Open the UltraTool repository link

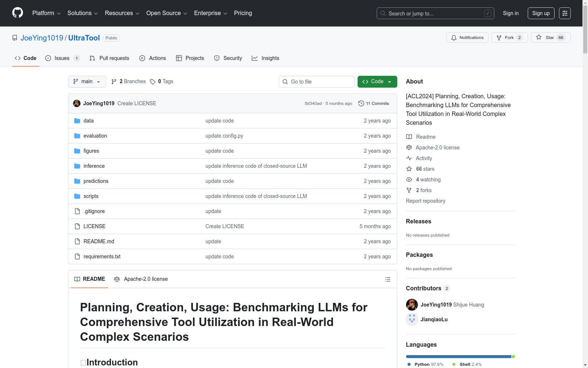(84, 38)
